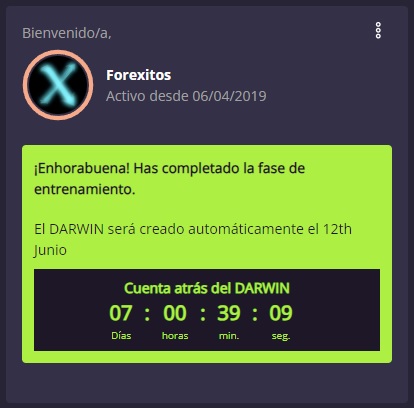The width and height of the screenshot is (414, 408).
Task: Click the Activo desde 06/04/2019 text
Action: click(186, 96)
